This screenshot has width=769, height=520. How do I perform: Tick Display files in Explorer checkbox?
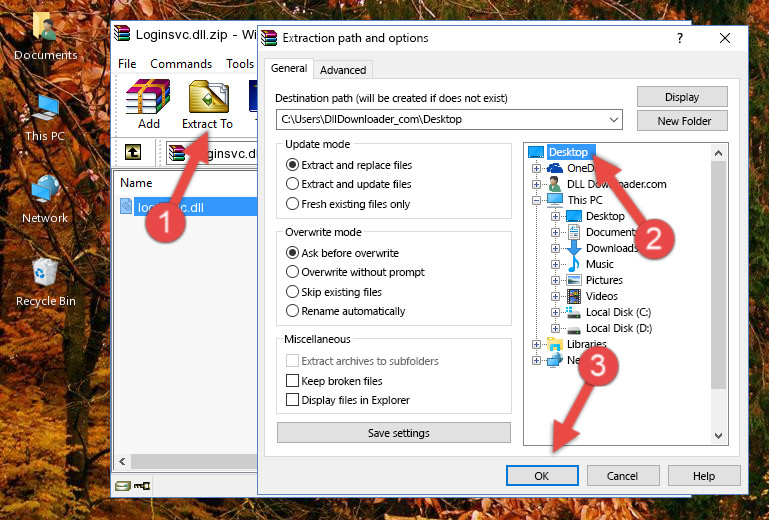pos(293,400)
